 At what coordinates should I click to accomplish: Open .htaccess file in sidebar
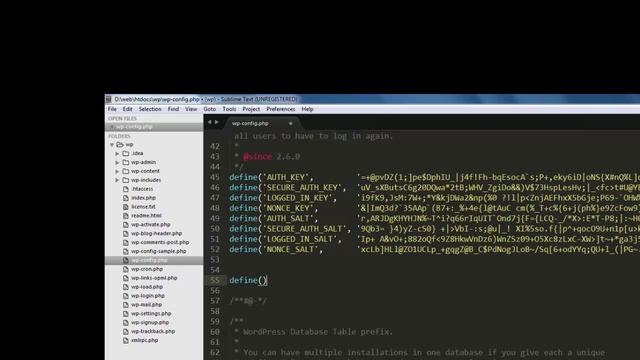tap(142, 189)
